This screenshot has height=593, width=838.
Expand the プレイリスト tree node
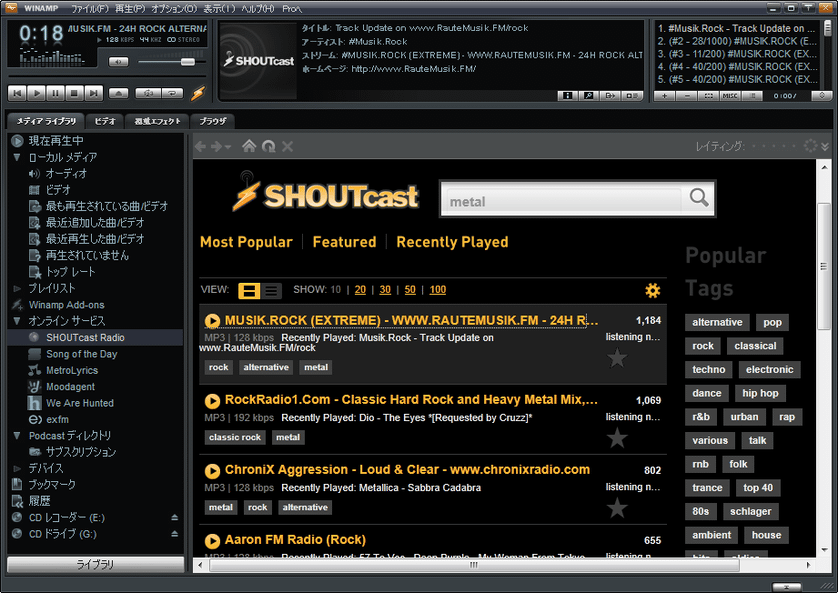tap(17, 288)
